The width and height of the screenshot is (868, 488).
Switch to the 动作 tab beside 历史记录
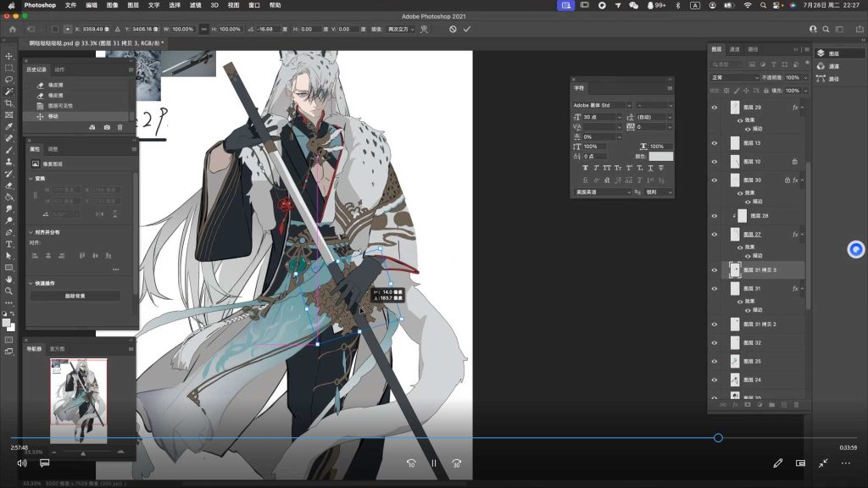[60, 69]
